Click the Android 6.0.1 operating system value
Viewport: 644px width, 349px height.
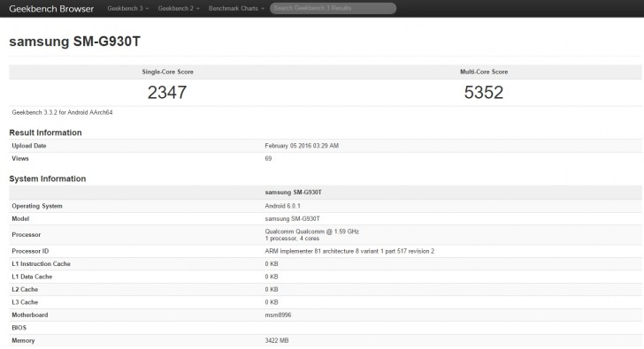point(282,206)
